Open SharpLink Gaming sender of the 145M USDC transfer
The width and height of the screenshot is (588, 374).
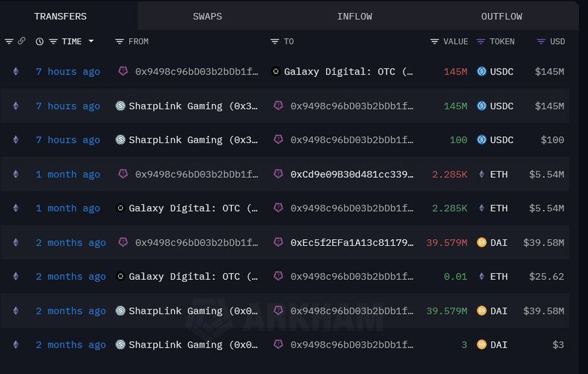[193, 106]
